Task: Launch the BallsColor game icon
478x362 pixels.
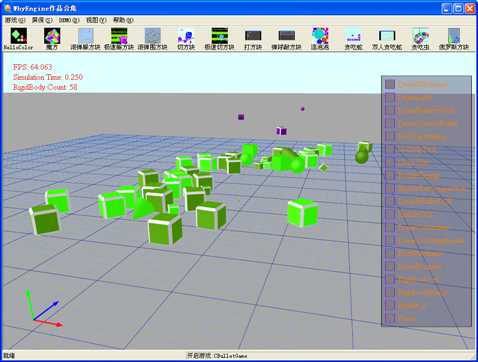Action: [19, 36]
